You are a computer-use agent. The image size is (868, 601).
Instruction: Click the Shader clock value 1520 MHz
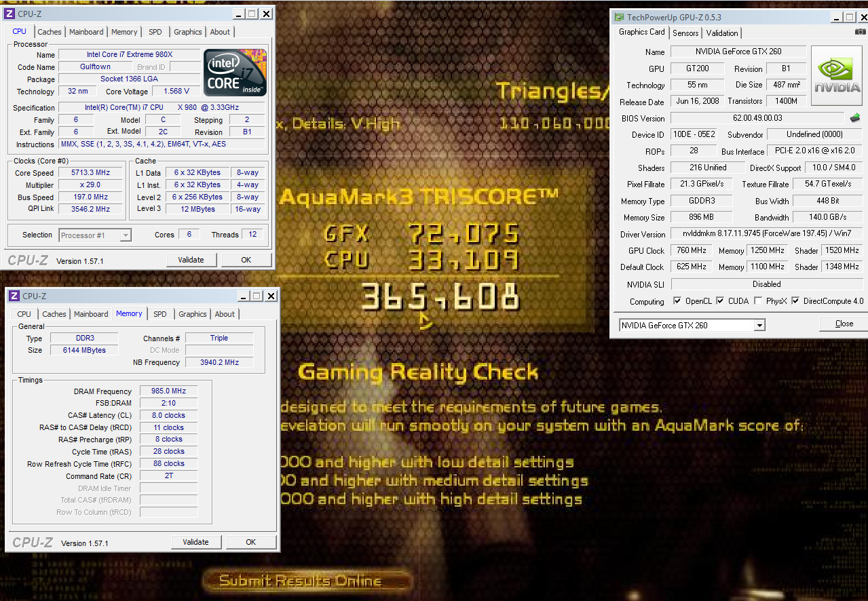pos(842,250)
